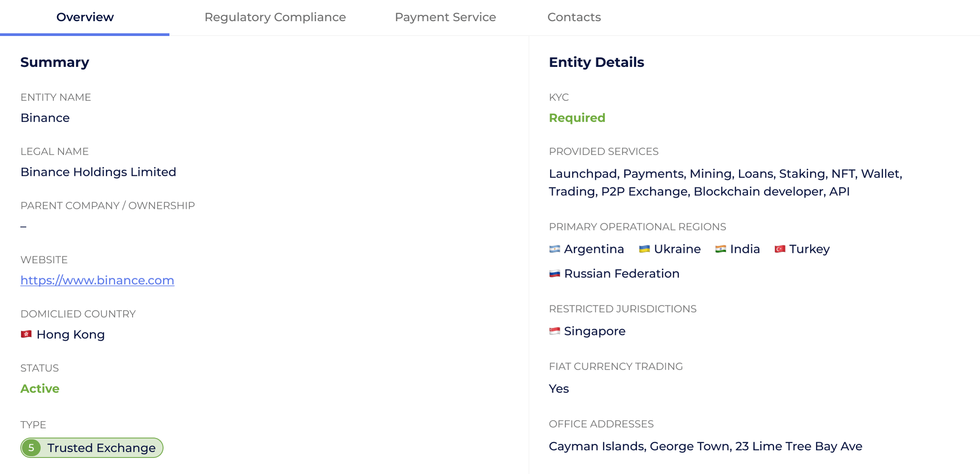Click the DOMICLIED COUNTRY label
Screen dimensions: 980x474
tap(78, 314)
